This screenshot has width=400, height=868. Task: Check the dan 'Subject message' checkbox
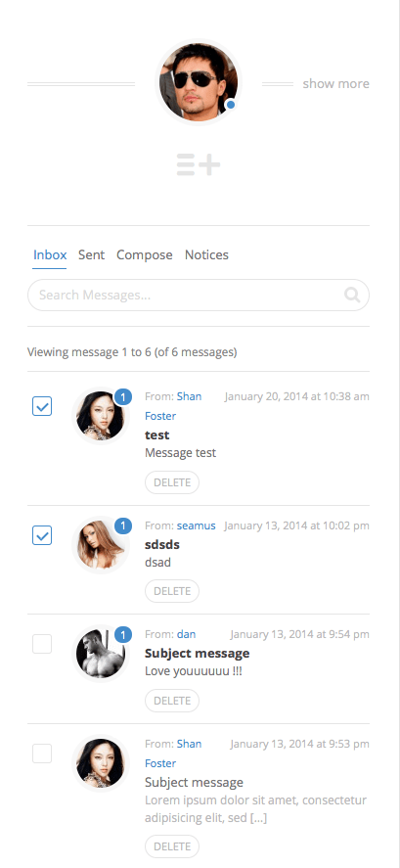tap(42, 644)
